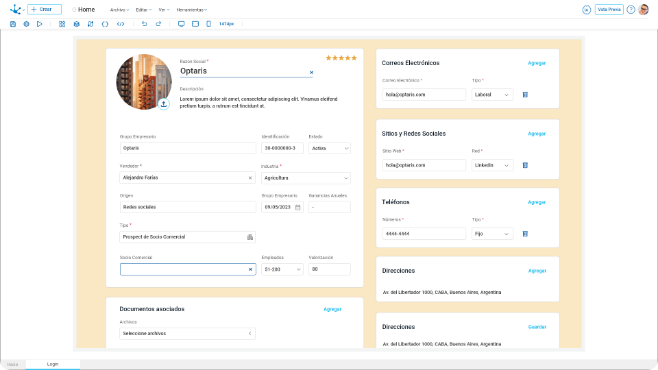This screenshot has height=370, width=658.
Task: Clear the Socio Comercial field with X
Action: [x=251, y=269]
